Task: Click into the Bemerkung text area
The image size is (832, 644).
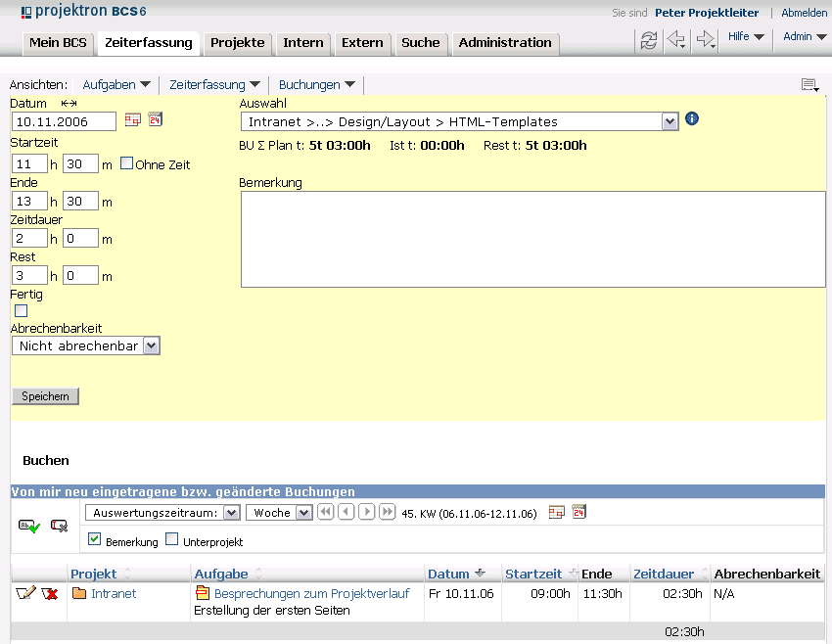Action: tap(533, 239)
